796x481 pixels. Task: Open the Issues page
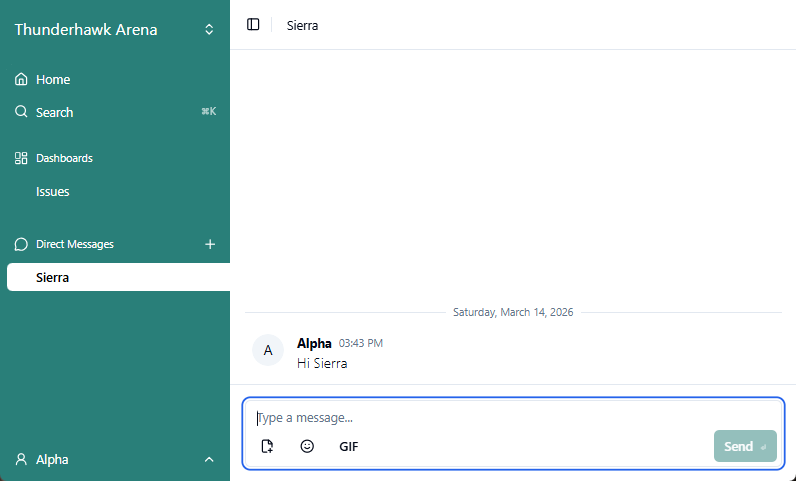tap(53, 191)
